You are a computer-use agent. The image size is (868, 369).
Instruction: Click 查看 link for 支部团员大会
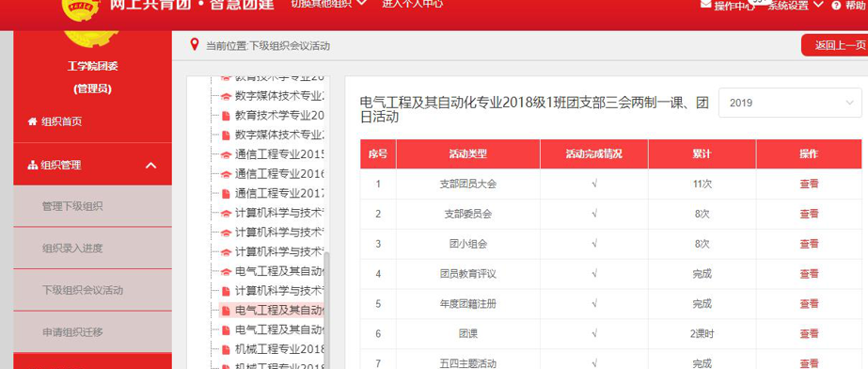[809, 184]
